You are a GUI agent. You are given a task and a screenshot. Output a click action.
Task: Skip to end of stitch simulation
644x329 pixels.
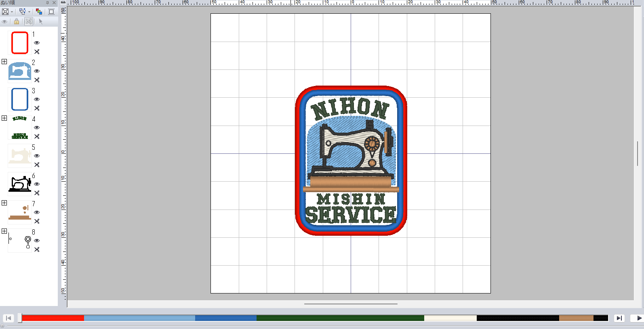coord(619,318)
